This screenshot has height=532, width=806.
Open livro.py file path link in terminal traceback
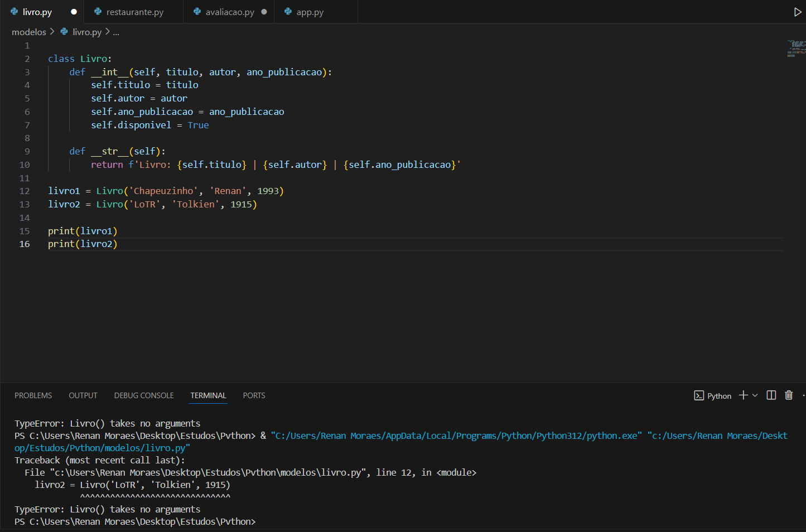click(x=208, y=472)
